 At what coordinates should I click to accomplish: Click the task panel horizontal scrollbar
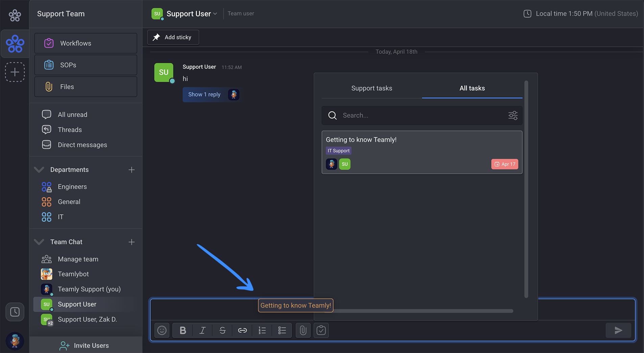(419, 311)
